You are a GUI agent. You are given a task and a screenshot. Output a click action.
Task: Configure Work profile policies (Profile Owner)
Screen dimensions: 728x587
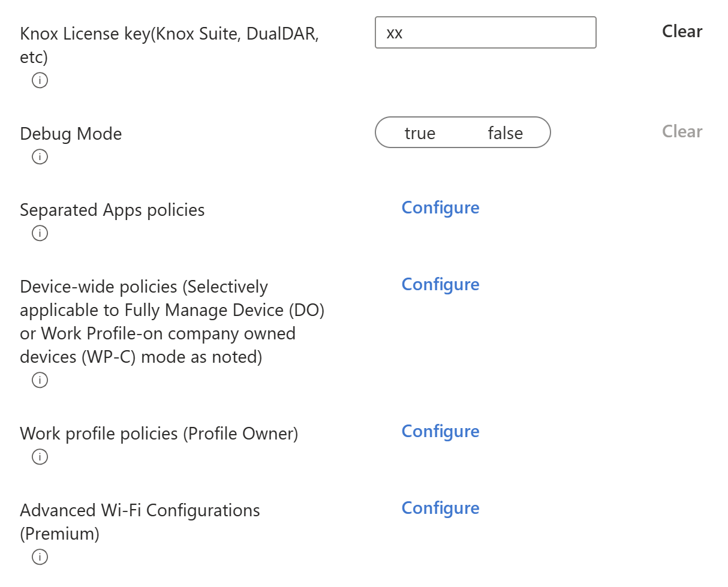point(440,431)
